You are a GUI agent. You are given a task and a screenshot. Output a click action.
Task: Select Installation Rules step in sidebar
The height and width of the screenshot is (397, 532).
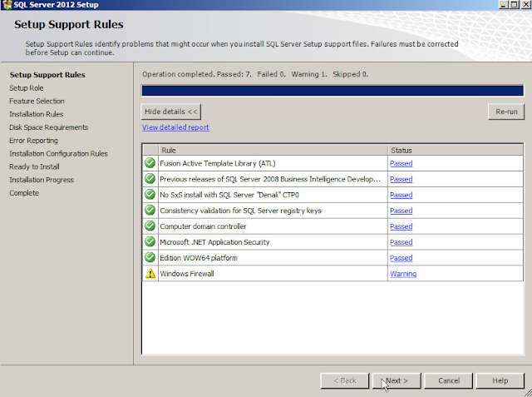coord(37,114)
